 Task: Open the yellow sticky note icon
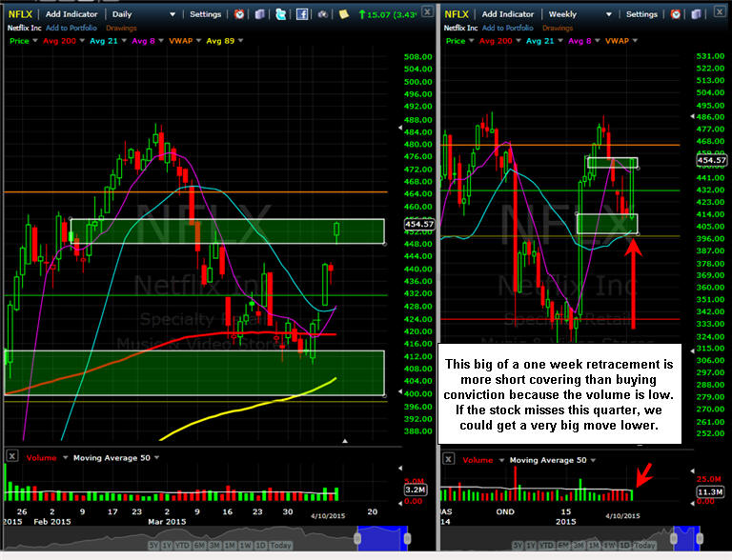click(x=344, y=14)
